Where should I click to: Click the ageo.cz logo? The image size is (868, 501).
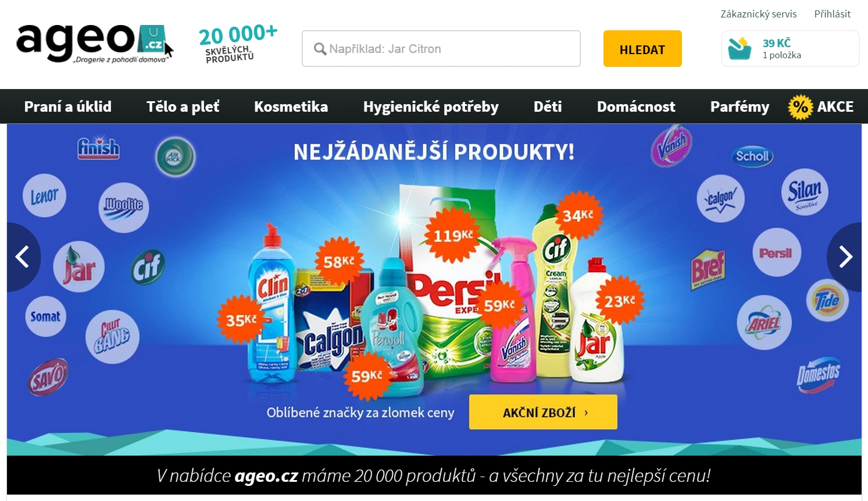(95, 44)
